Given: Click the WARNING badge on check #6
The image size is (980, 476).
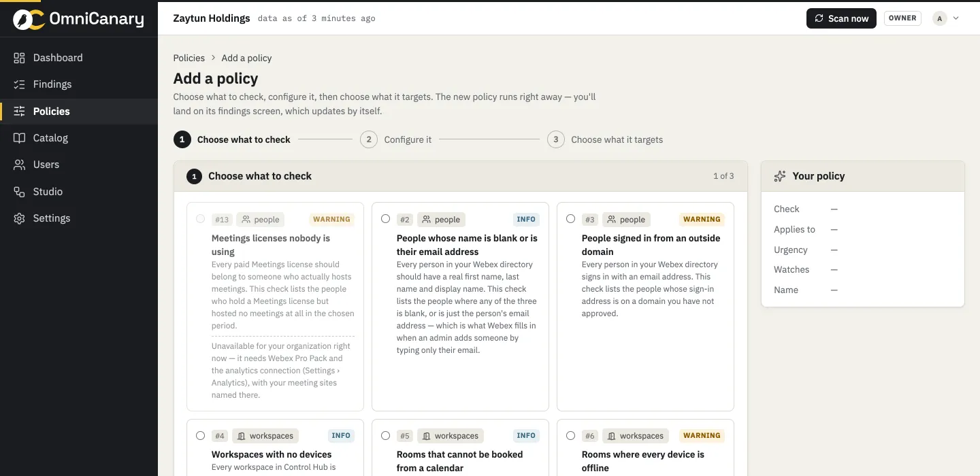Looking at the screenshot, I should coord(702,436).
